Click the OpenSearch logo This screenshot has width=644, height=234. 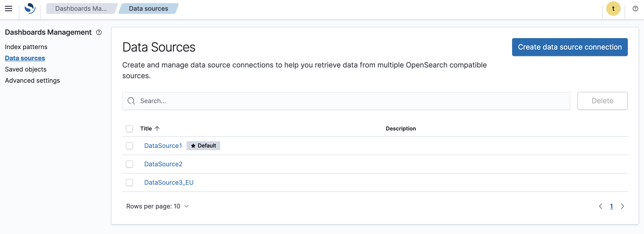click(x=30, y=8)
